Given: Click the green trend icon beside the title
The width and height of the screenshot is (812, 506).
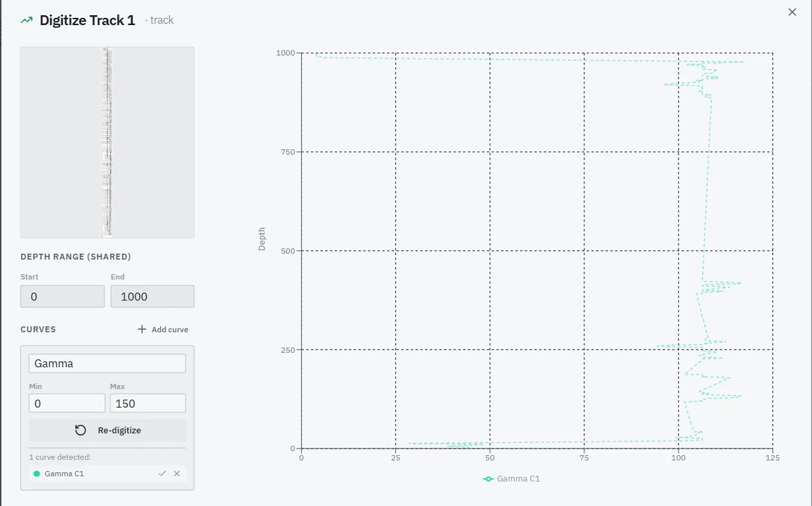Looking at the screenshot, I should 26,20.
